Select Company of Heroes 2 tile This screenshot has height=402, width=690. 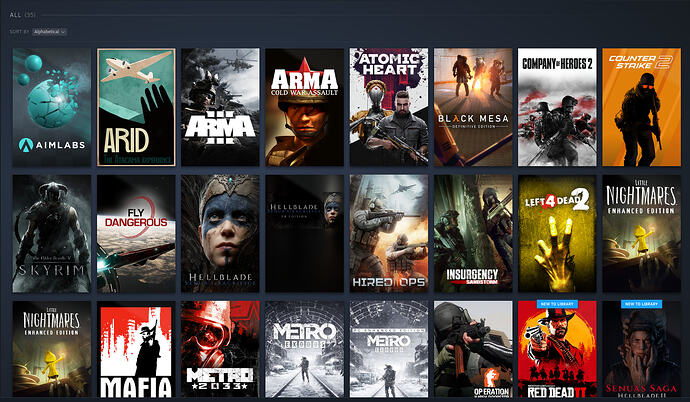tap(556, 107)
